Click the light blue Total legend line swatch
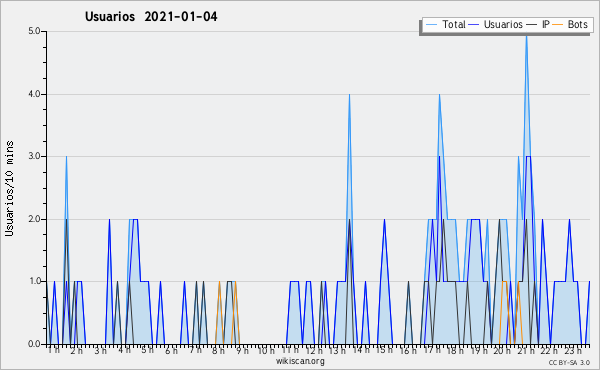 click(431, 25)
